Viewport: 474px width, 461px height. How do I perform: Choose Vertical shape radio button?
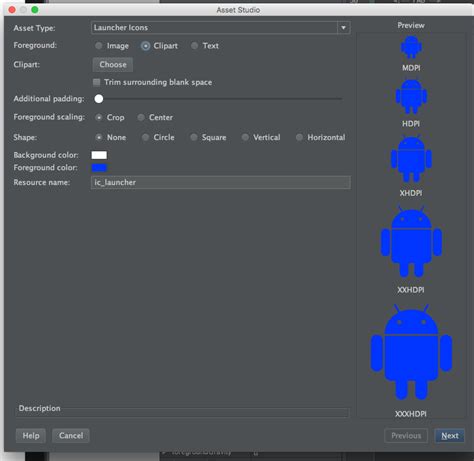click(x=245, y=137)
